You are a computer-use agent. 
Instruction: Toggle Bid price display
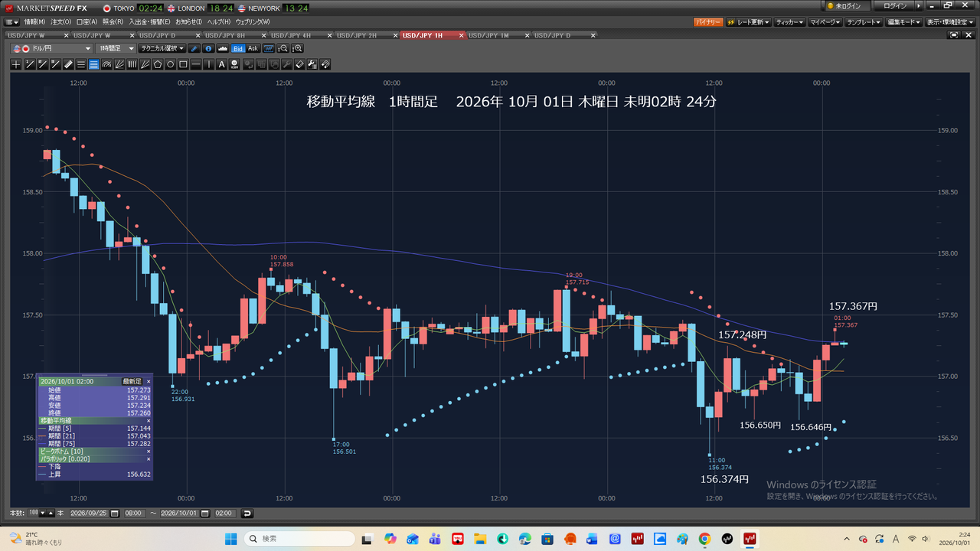tap(238, 48)
